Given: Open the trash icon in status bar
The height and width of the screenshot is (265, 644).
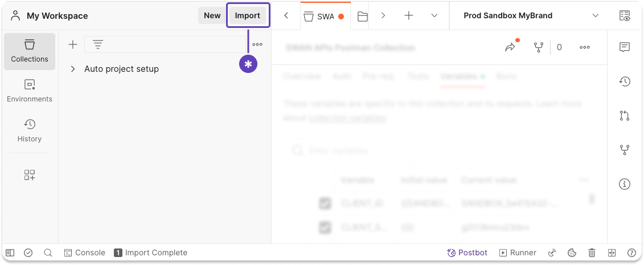Looking at the screenshot, I should point(592,252).
